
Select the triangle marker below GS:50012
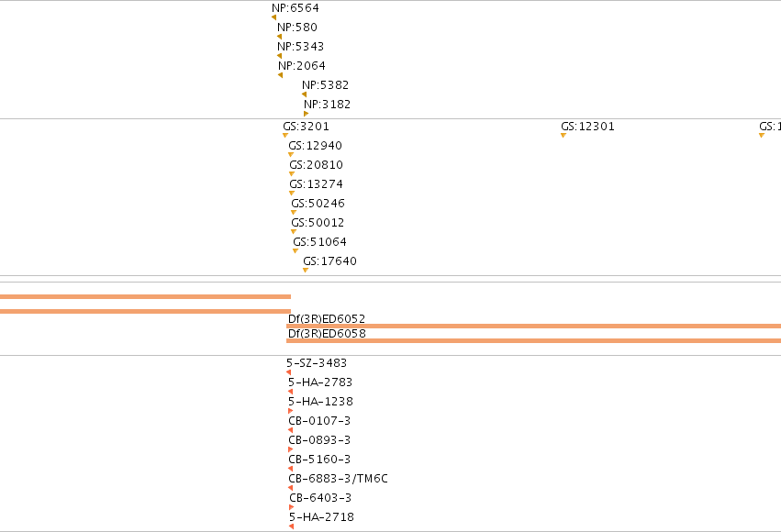(x=294, y=232)
